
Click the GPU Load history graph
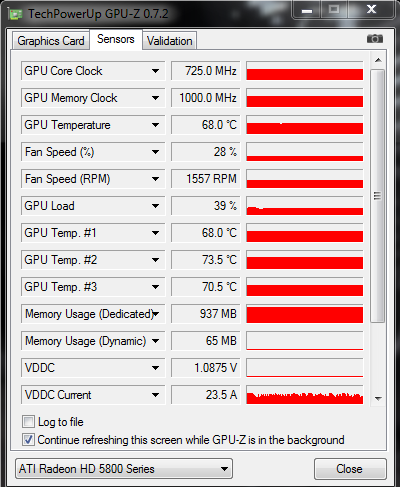point(305,206)
